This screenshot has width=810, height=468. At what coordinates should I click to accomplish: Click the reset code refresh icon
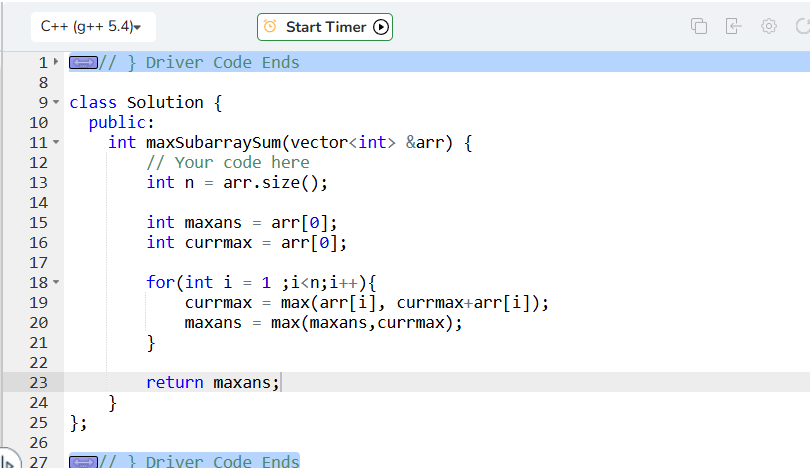pyautogui.click(x=803, y=26)
